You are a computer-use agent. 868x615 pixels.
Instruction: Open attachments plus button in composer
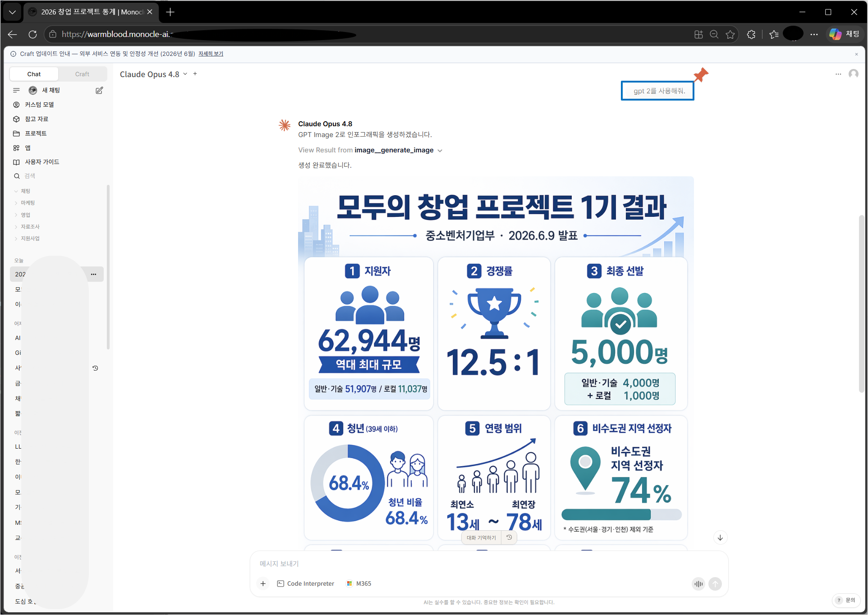[263, 583]
